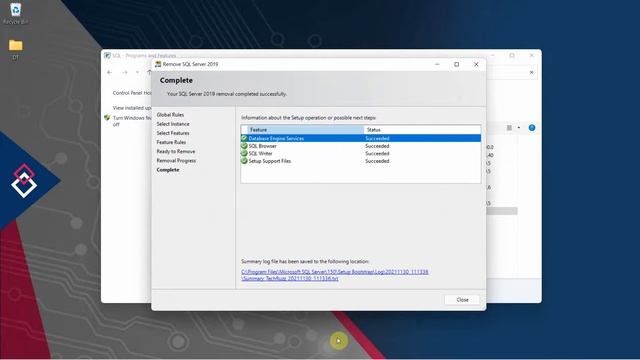Click the highlighted row in Programs and Features list

pyautogui.click(x=502, y=211)
